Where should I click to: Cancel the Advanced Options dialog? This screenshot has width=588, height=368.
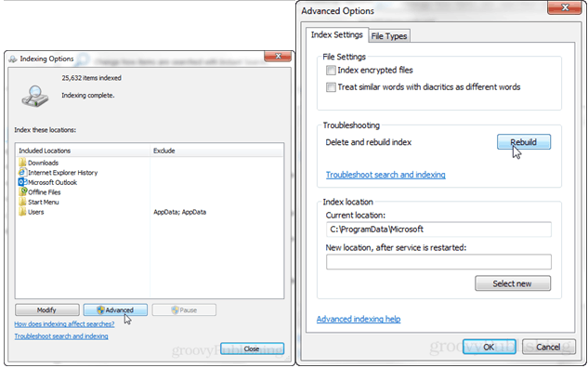tap(548, 347)
